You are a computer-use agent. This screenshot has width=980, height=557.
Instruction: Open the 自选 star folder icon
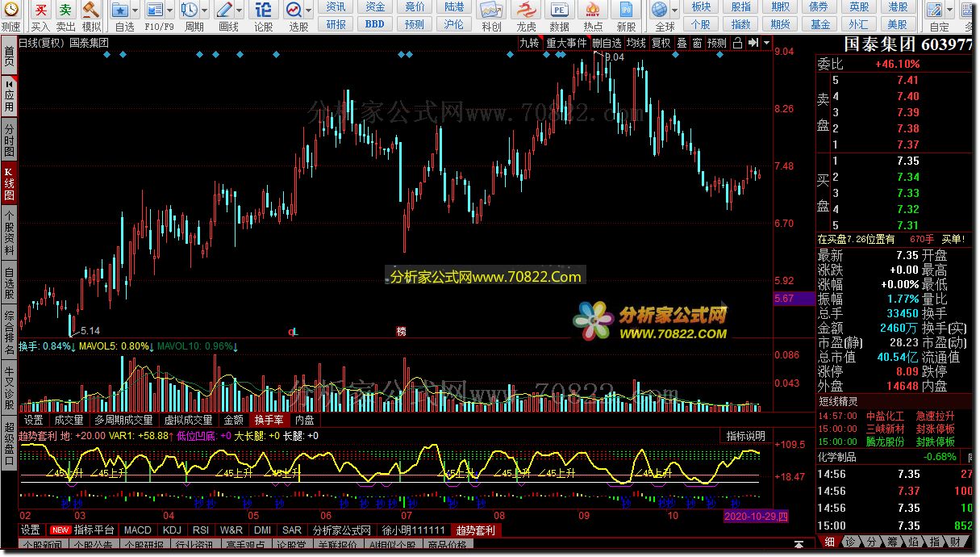coord(120,10)
